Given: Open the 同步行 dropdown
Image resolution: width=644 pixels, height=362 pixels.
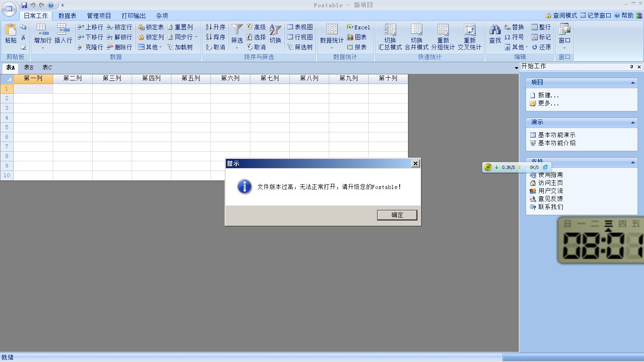Looking at the screenshot, I should click(x=183, y=37).
